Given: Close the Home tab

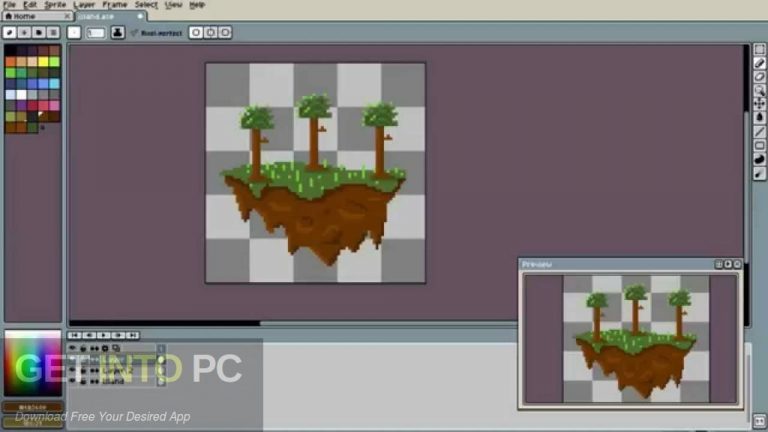Looking at the screenshot, I should point(67,16).
